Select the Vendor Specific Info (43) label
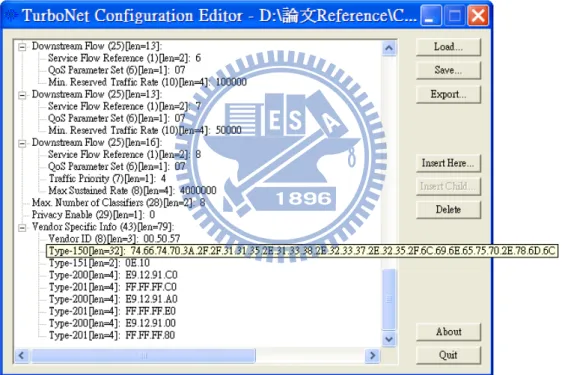 103,227
